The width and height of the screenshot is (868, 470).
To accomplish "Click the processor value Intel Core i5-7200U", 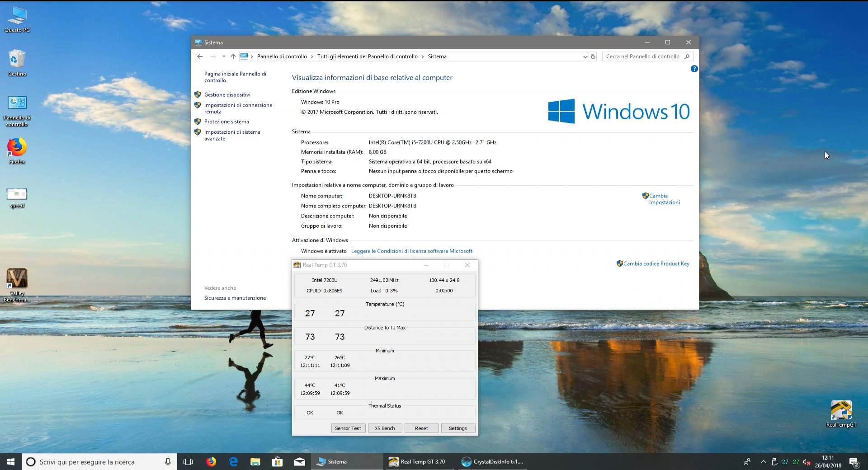I will click(x=432, y=142).
